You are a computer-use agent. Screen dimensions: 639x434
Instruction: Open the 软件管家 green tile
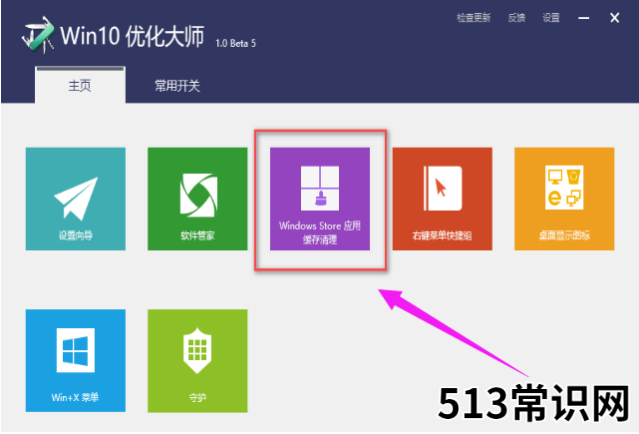pos(197,199)
